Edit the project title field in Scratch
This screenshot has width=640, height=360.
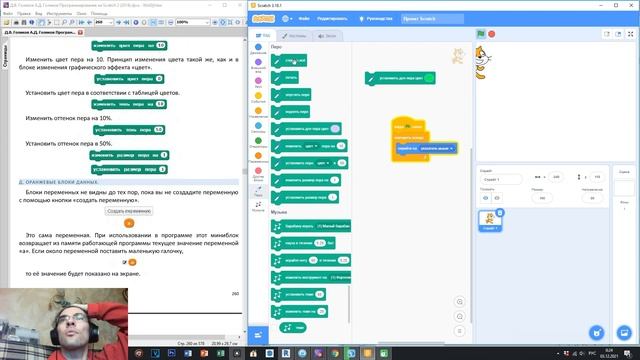(432, 19)
